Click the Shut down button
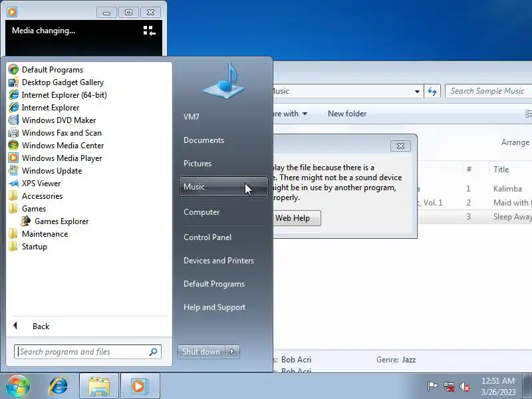532x399 pixels. point(201,352)
